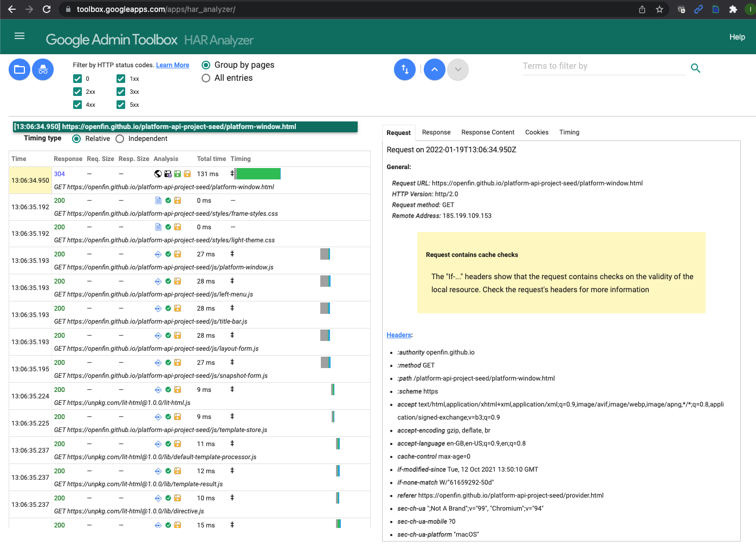
Task: Click the search magnifier icon
Action: click(696, 68)
